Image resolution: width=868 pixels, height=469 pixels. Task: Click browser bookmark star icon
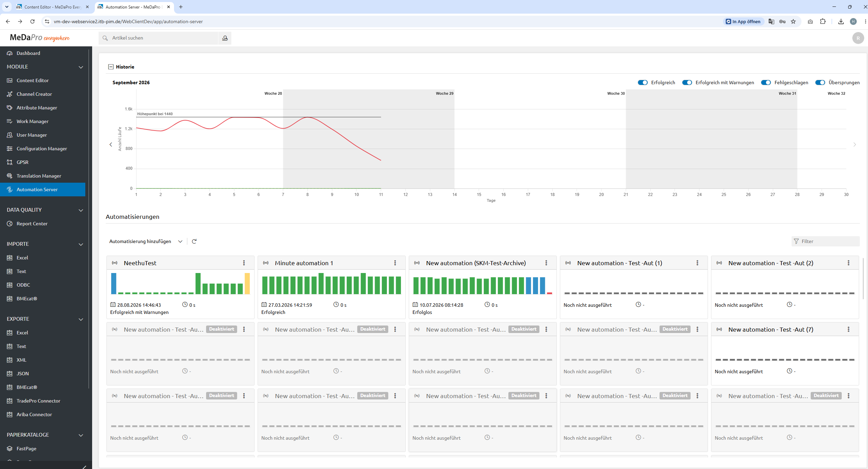pos(793,21)
